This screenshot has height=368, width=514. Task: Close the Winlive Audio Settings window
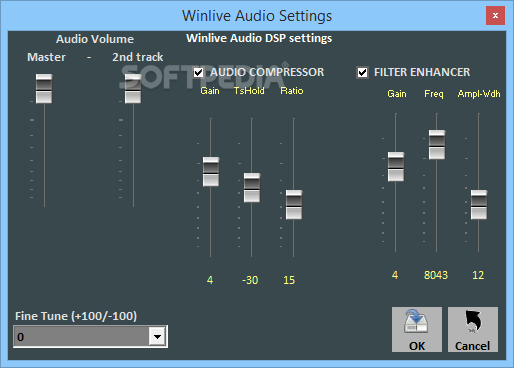[x=495, y=15]
